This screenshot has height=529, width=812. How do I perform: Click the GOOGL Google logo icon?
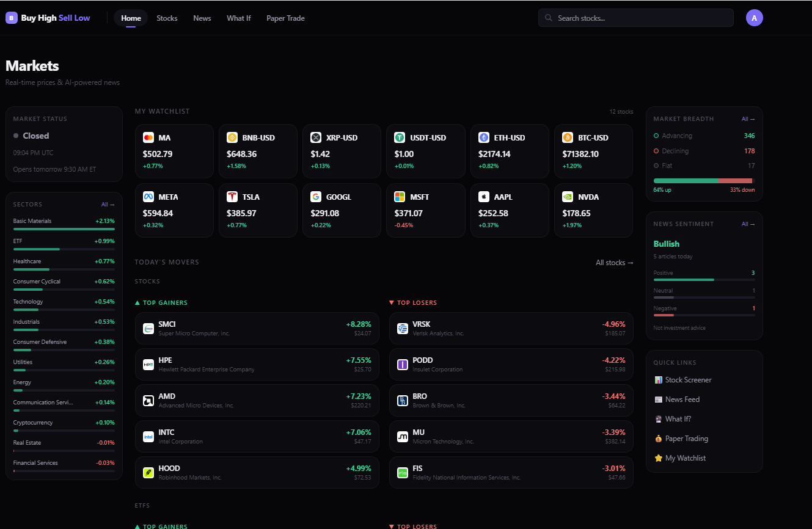coord(316,197)
